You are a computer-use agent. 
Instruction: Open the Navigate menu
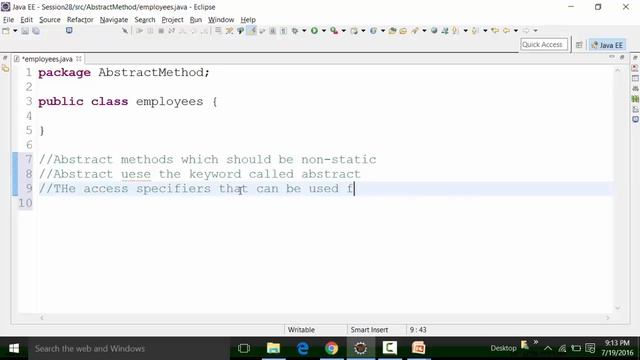114,20
